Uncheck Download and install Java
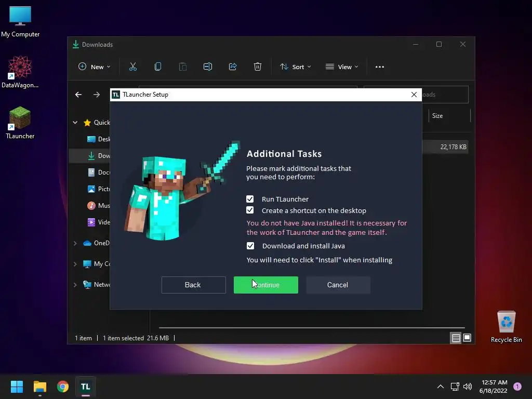This screenshot has height=399, width=532. (x=250, y=246)
